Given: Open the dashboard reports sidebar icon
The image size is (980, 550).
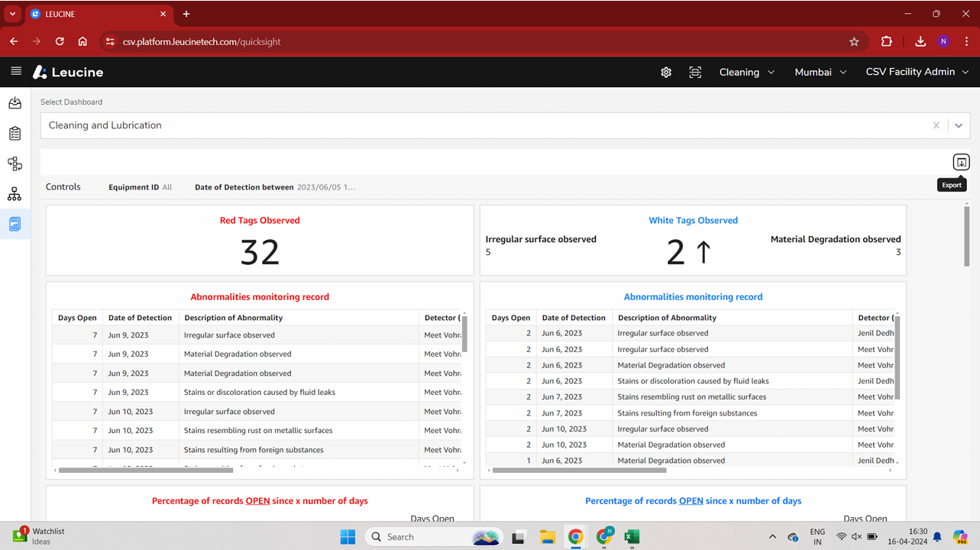Looking at the screenshot, I should 15,225.
